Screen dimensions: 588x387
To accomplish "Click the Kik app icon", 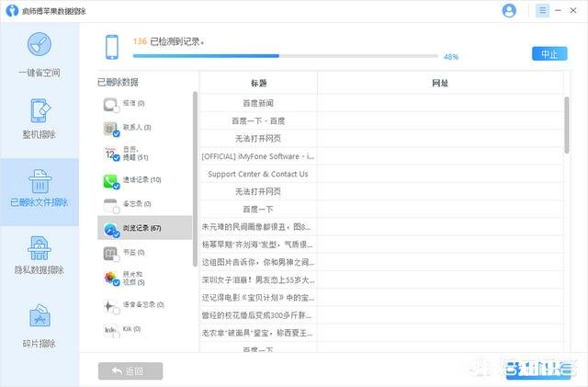I will coord(110,330).
